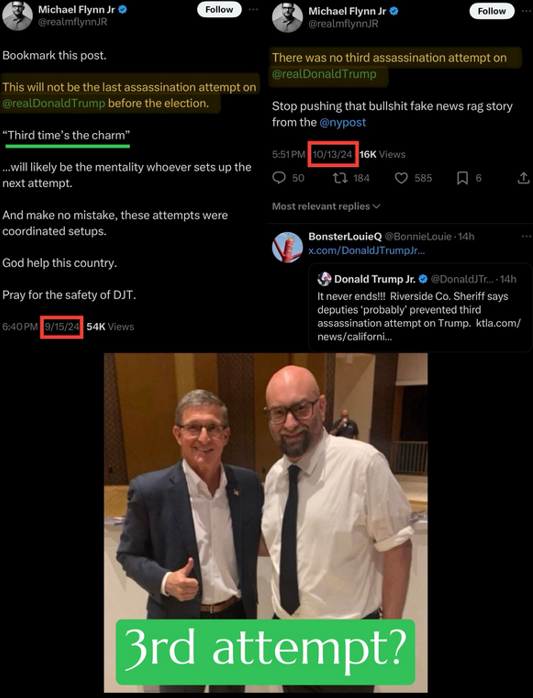533x698 pixels.
Task: Open the x.com/DonaldJTrumpJr link
Action: coord(366,251)
